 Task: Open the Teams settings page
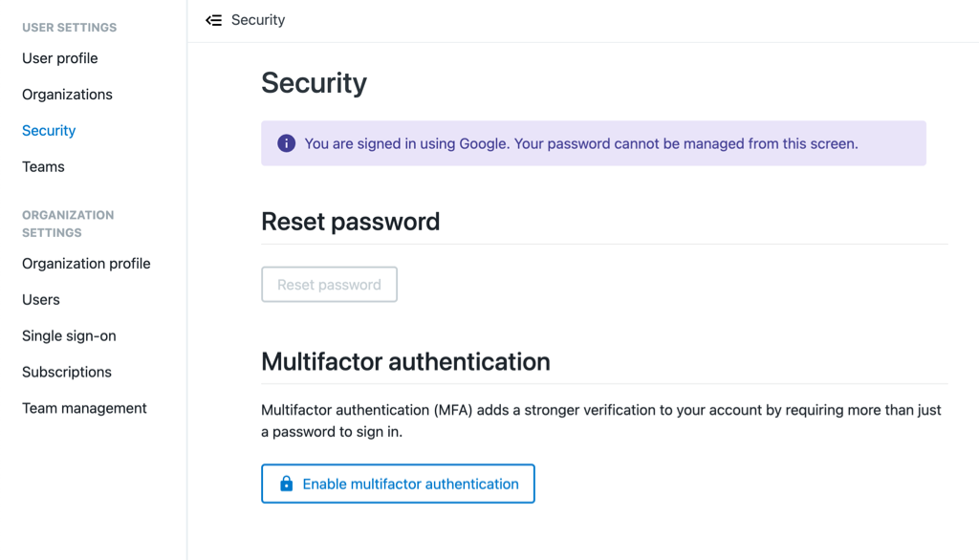(x=43, y=166)
